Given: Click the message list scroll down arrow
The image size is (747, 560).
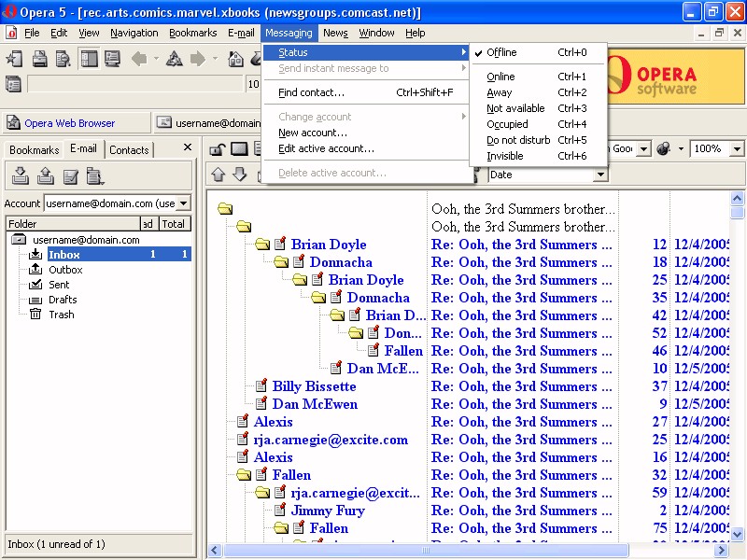Looking at the screenshot, I should click(x=737, y=534).
